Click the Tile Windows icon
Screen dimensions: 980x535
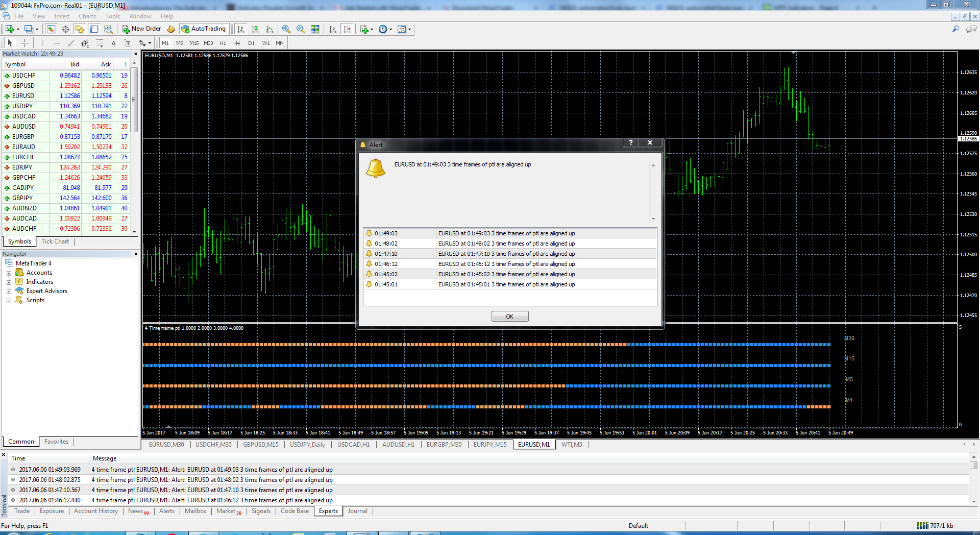315,29
